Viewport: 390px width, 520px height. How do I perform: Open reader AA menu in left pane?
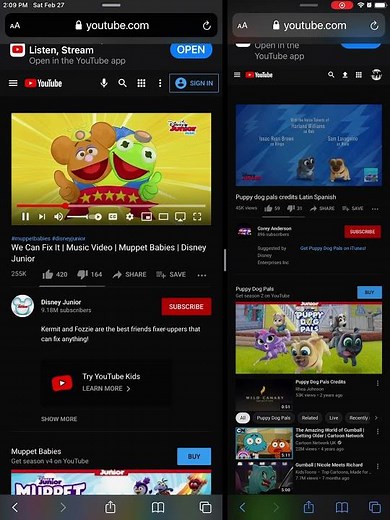15,26
